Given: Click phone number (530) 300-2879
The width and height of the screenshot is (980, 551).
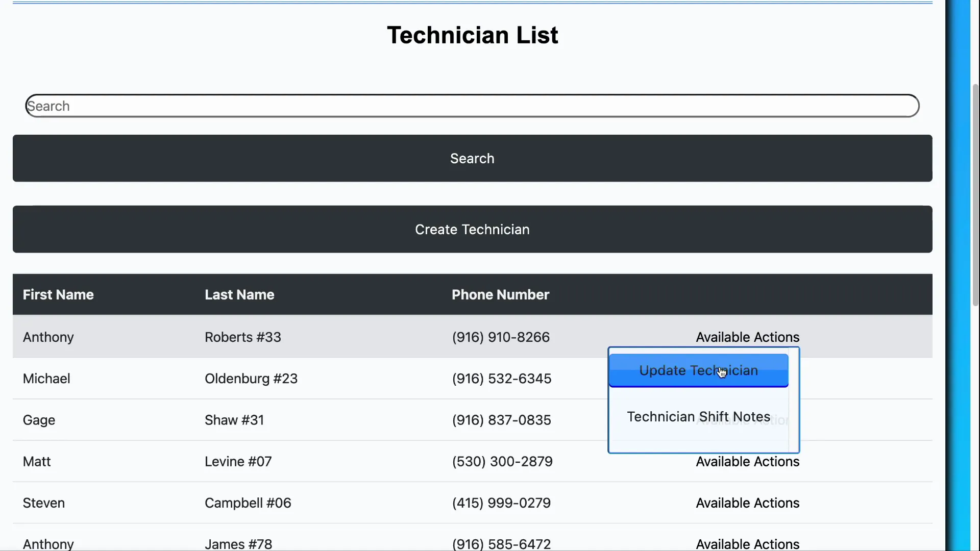Looking at the screenshot, I should click(x=502, y=462).
